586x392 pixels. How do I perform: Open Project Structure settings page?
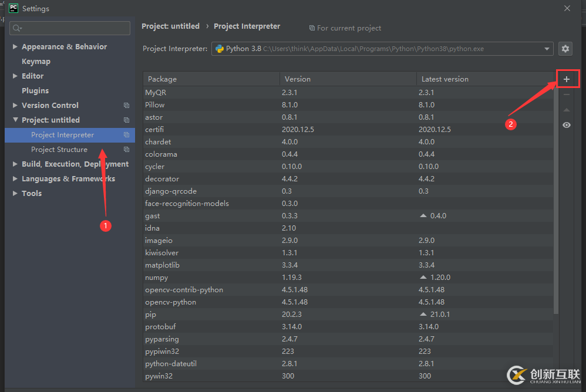tap(59, 150)
